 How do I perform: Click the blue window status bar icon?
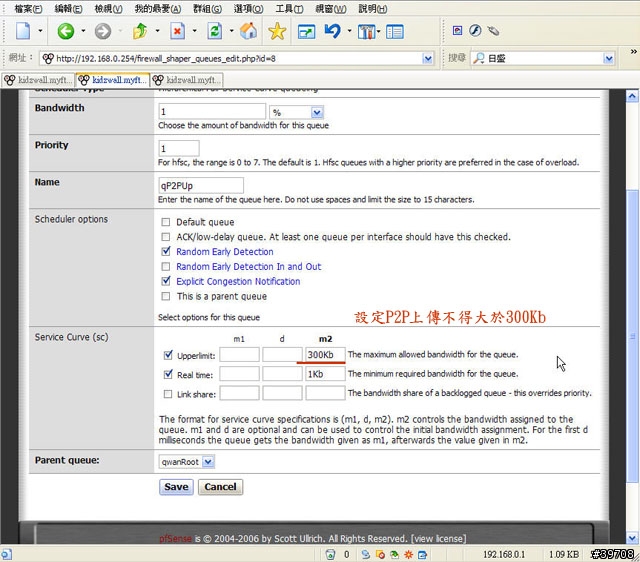tap(422, 554)
